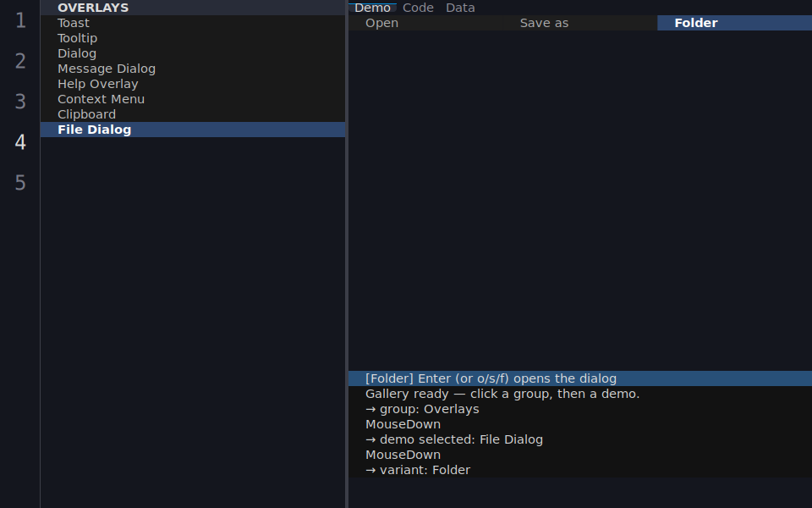Select the File Dialog demo
This screenshot has width=812, height=508.
(193, 130)
